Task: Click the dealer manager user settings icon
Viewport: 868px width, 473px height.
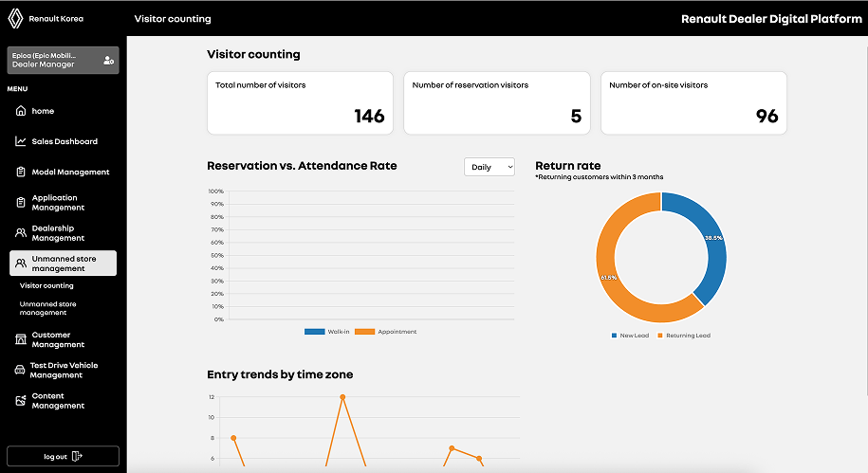Action: [108, 60]
